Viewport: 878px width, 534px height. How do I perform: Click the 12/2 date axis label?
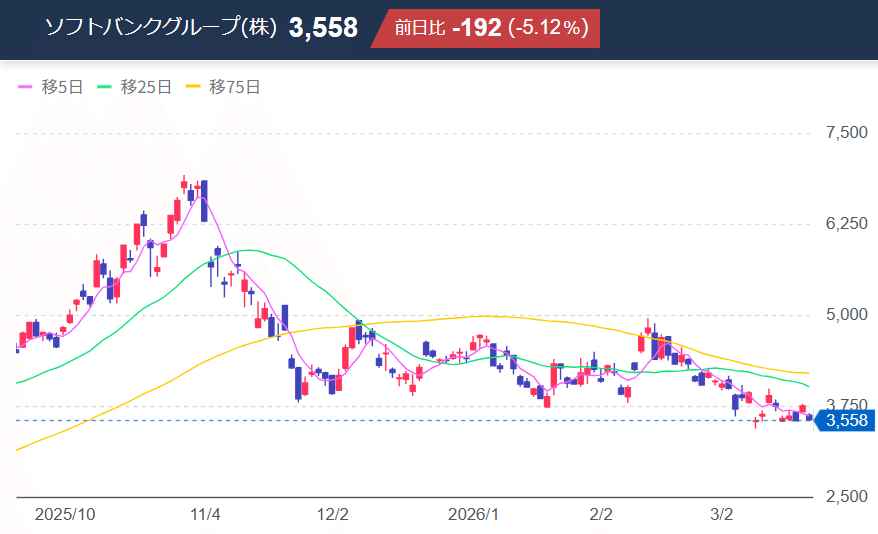point(333,514)
